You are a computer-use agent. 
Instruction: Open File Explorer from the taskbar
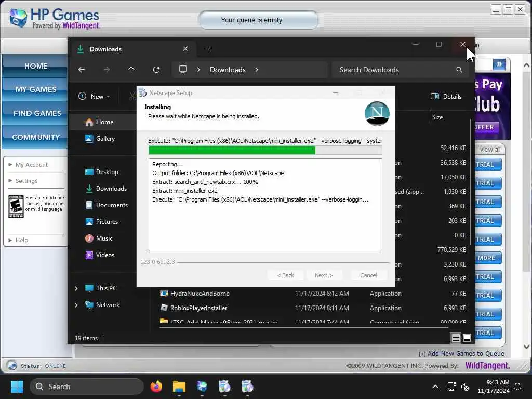point(179,387)
